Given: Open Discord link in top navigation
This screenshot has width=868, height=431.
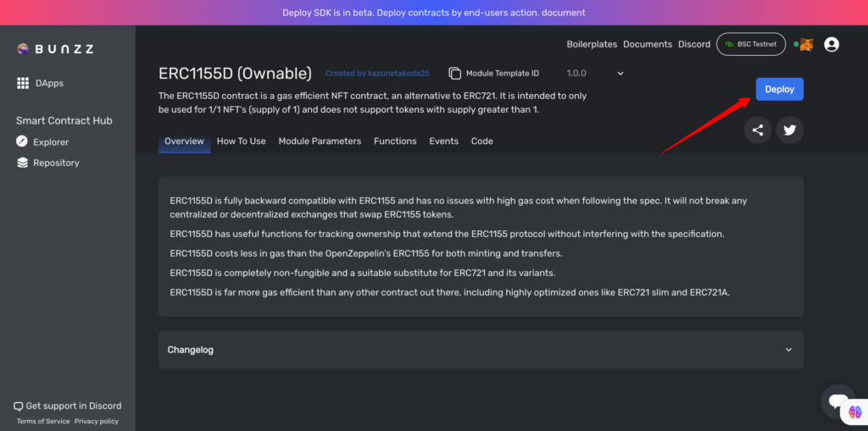Looking at the screenshot, I should 694,44.
